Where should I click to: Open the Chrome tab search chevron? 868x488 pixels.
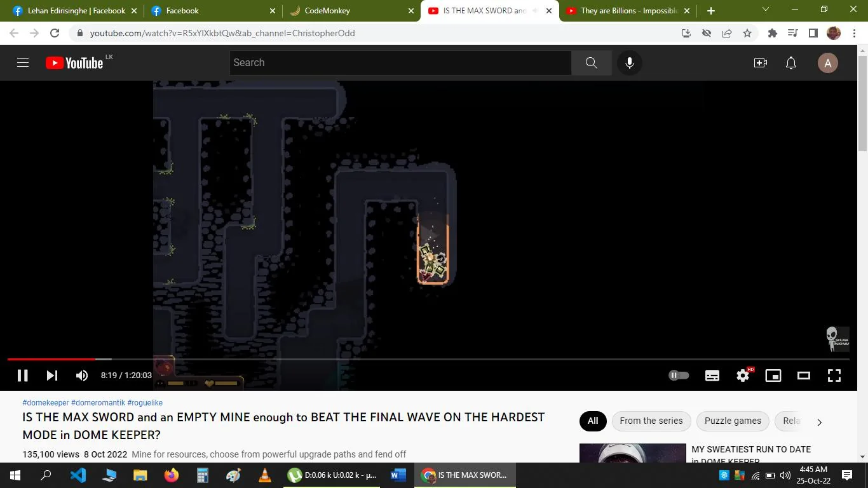pyautogui.click(x=765, y=10)
